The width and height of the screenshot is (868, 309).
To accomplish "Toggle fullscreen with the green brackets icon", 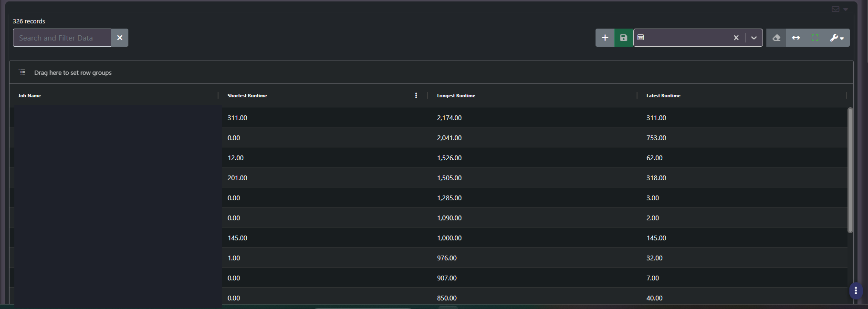I will pyautogui.click(x=815, y=38).
